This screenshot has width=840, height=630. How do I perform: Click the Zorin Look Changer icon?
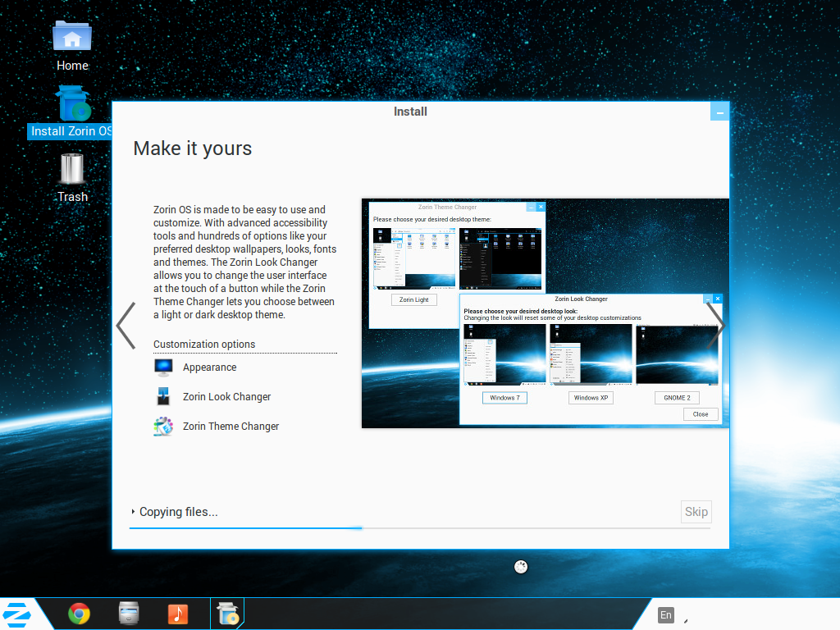[163, 396]
